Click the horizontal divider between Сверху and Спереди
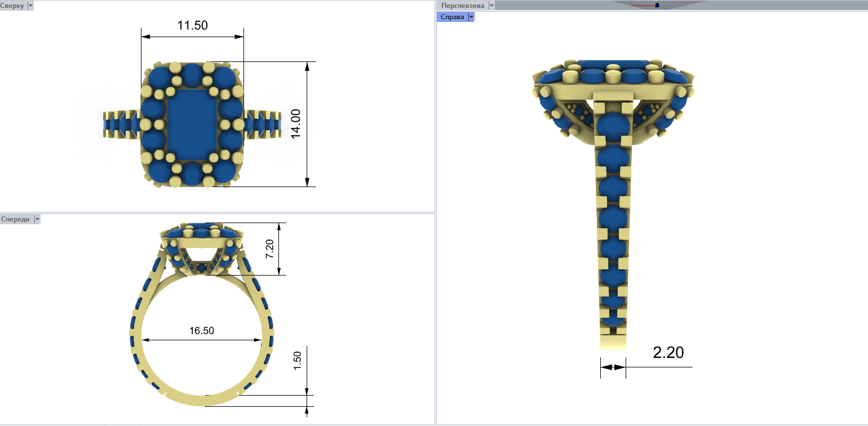 click(x=217, y=213)
